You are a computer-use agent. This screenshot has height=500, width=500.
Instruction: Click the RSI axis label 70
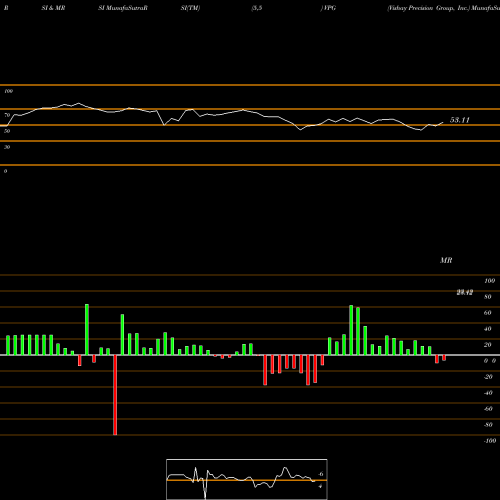(7, 115)
